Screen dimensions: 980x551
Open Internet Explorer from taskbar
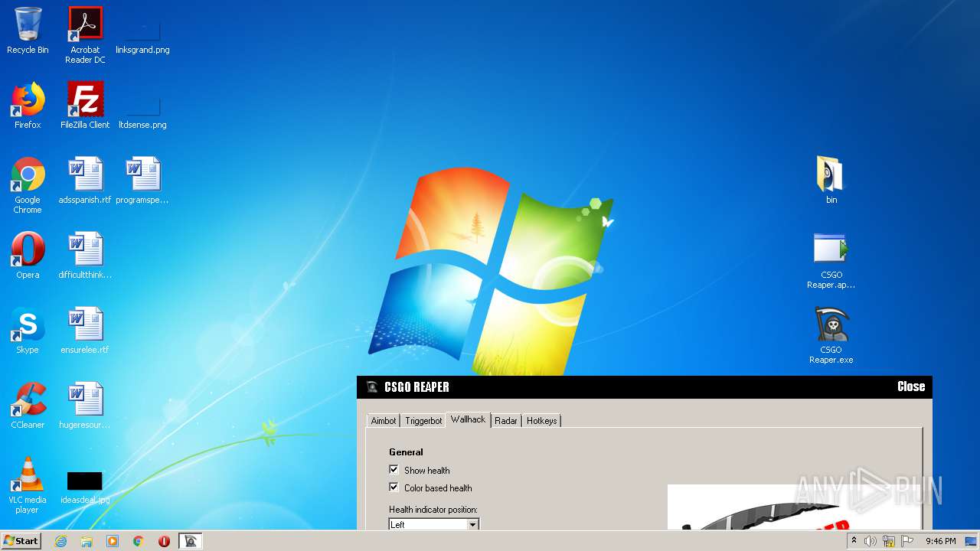pos(60,541)
